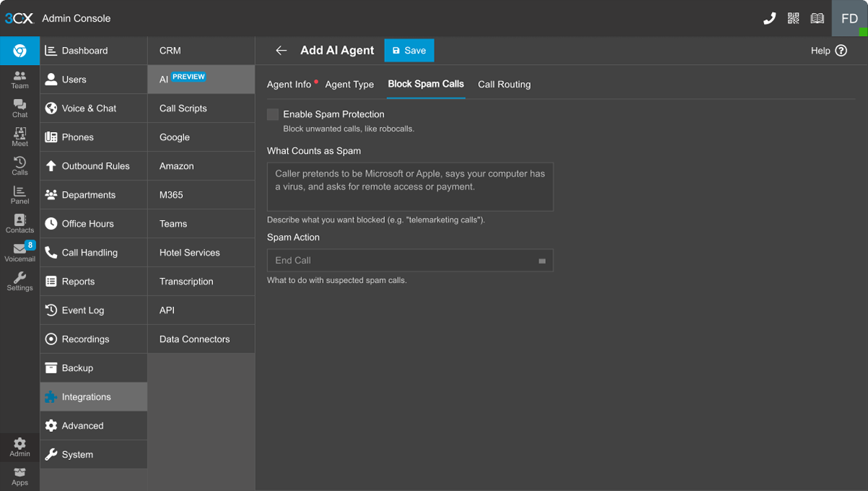
Task: Open the Contacts icon in sidebar
Action: point(19,223)
